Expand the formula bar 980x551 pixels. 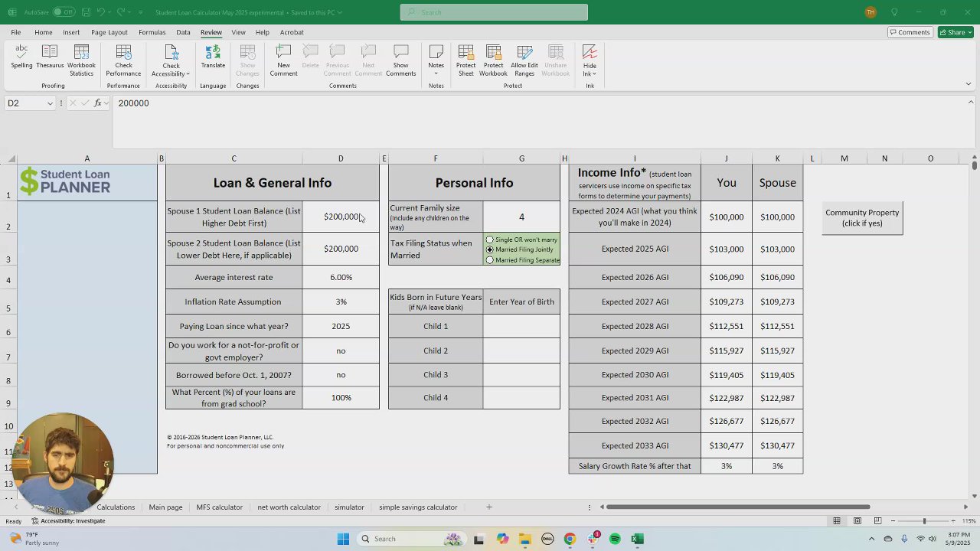(971, 102)
